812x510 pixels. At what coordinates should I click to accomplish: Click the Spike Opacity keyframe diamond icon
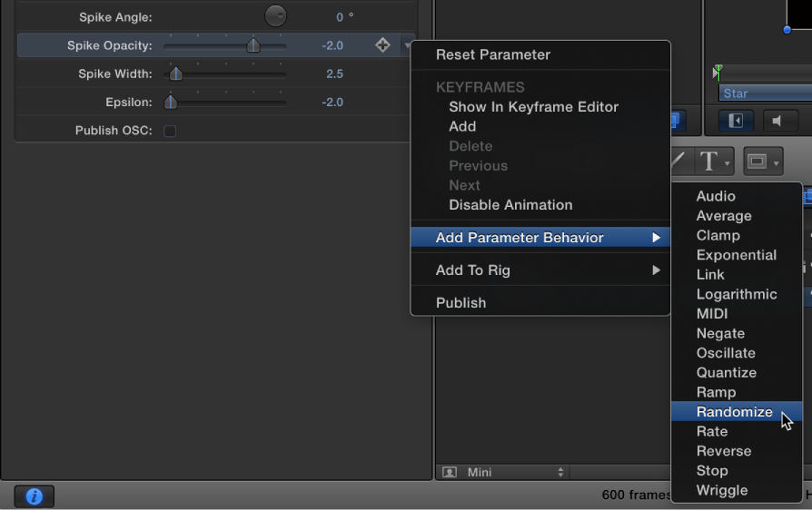pos(382,45)
